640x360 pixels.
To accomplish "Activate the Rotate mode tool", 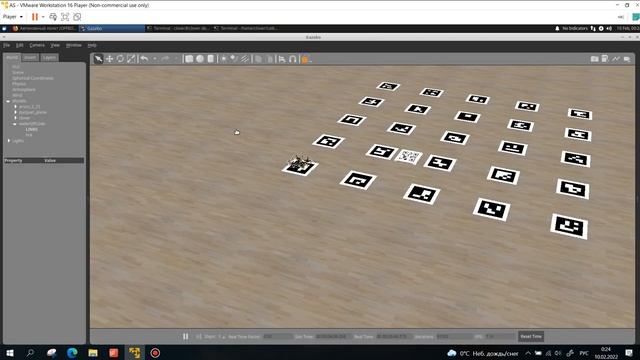I will (120, 59).
